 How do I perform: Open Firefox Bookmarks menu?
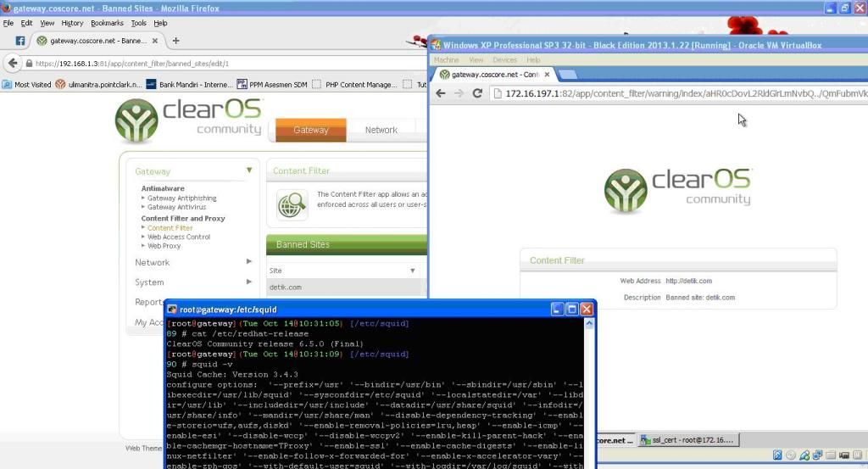(x=107, y=23)
